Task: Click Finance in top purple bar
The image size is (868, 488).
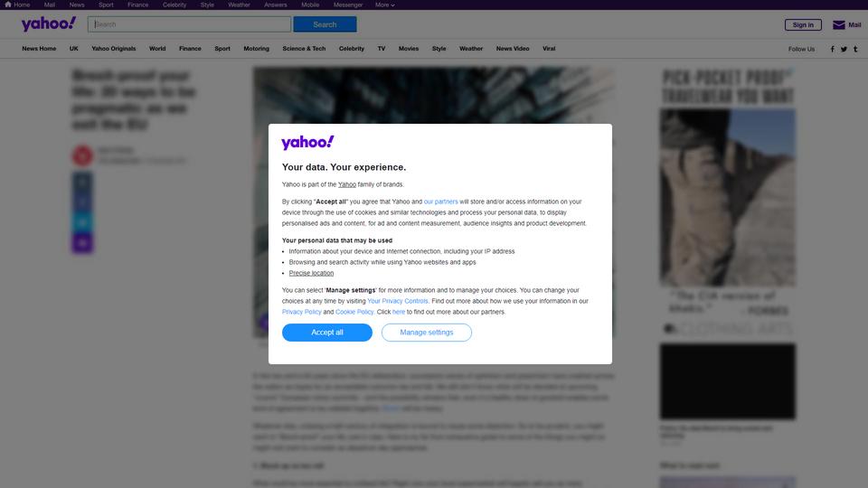Action: click(x=137, y=5)
